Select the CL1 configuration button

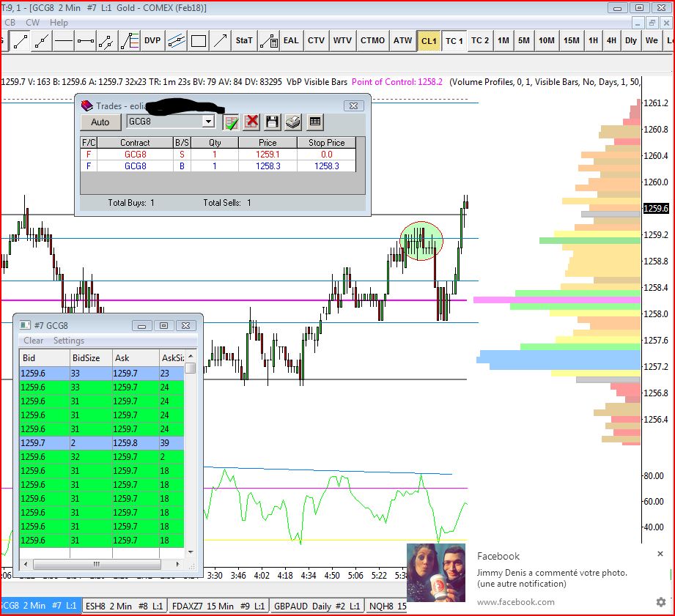(x=429, y=41)
